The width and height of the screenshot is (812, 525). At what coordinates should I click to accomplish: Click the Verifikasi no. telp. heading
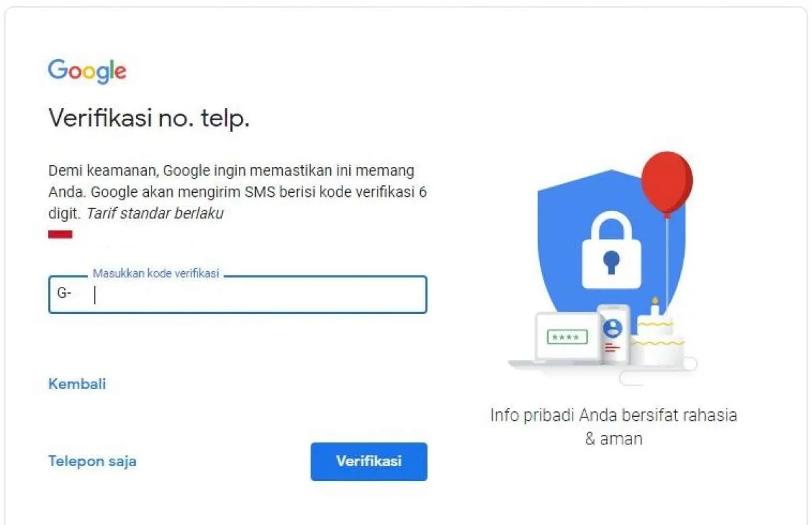pos(149,117)
